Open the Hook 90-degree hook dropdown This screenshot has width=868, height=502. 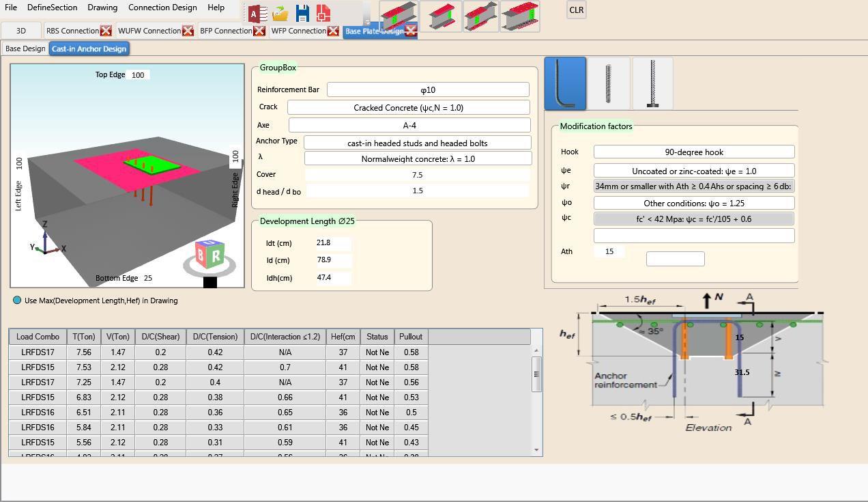point(693,152)
